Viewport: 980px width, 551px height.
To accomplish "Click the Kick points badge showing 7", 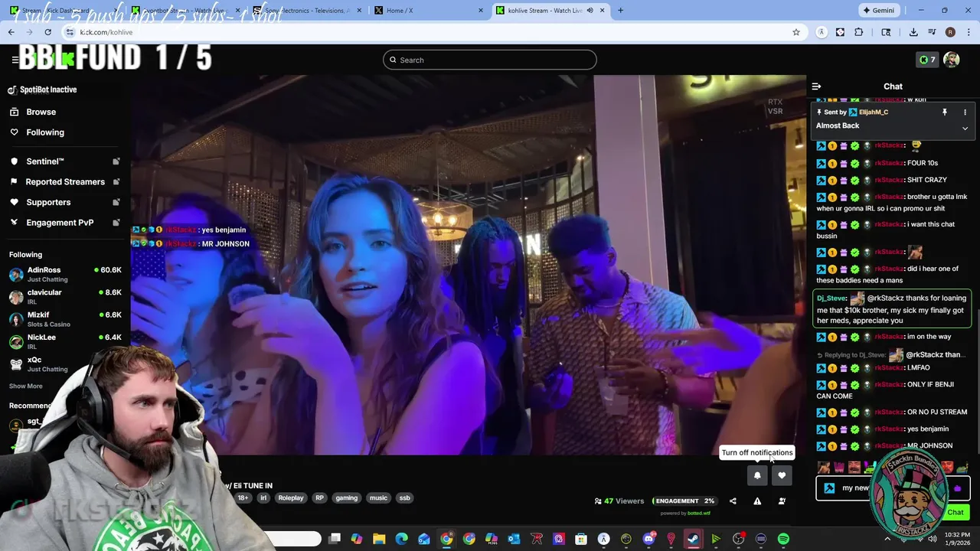I will [x=927, y=60].
